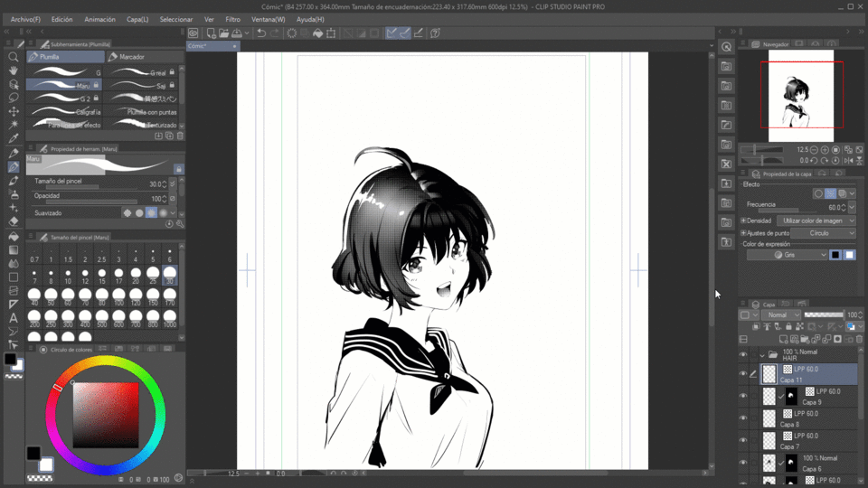
Task: Select brush size 100 preset
Action: pyautogui.click(x=118, y=296)
